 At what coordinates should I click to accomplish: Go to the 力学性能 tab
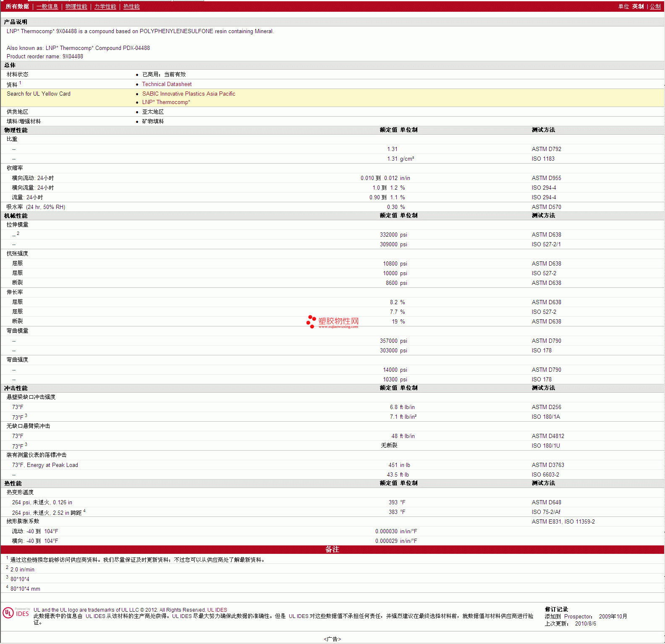pyautogui.click(x=105, y=6)
